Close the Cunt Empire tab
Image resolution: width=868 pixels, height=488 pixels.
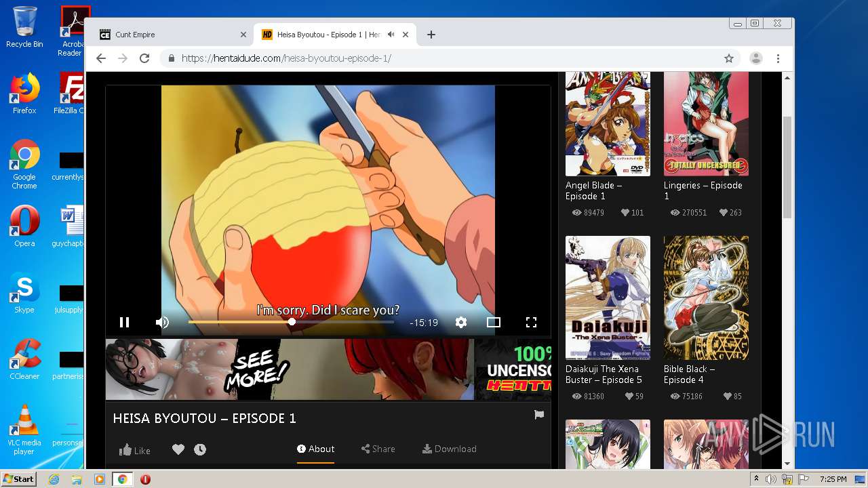[243, 35]
